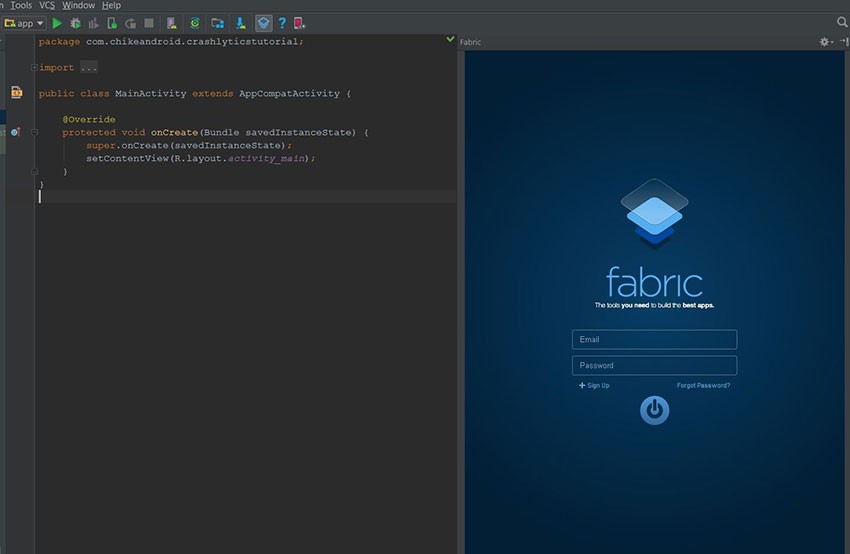Expand the folded import block
Viewport: 850px width, 554px height.
pyautogui.click(x=34, y=68)
